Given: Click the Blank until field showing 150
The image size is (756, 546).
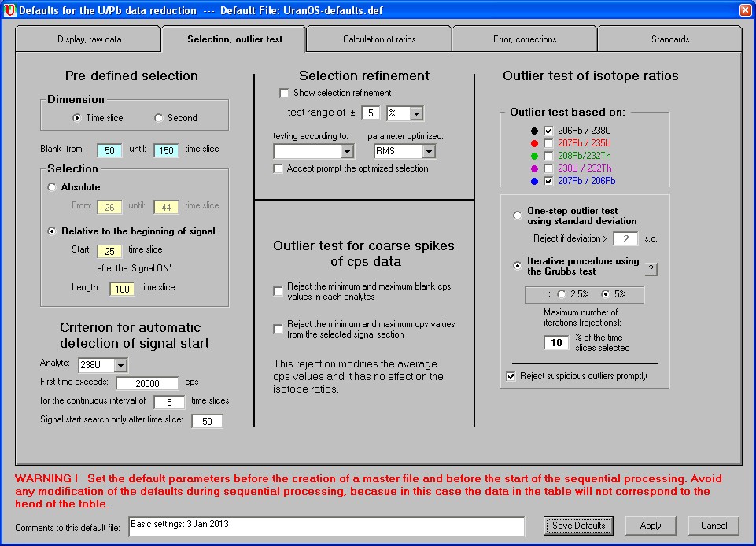Looking at the screenshot, I should (166, 150).
